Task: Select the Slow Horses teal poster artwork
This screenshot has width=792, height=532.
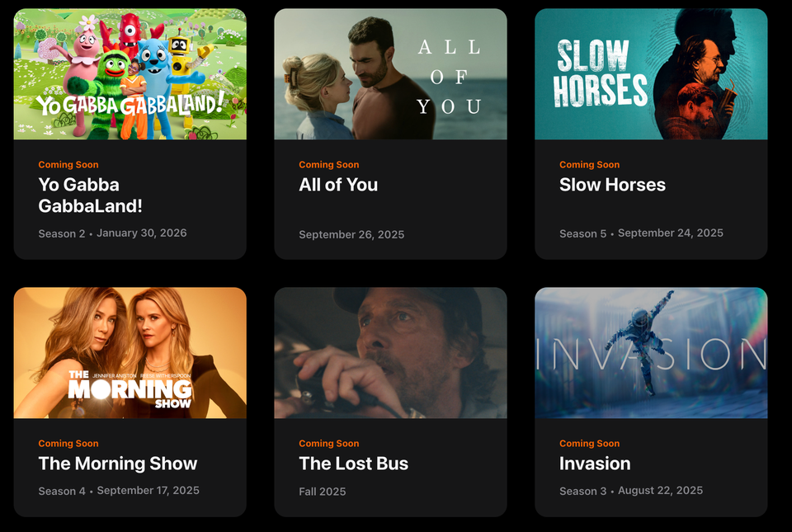Action: [651, 74]
